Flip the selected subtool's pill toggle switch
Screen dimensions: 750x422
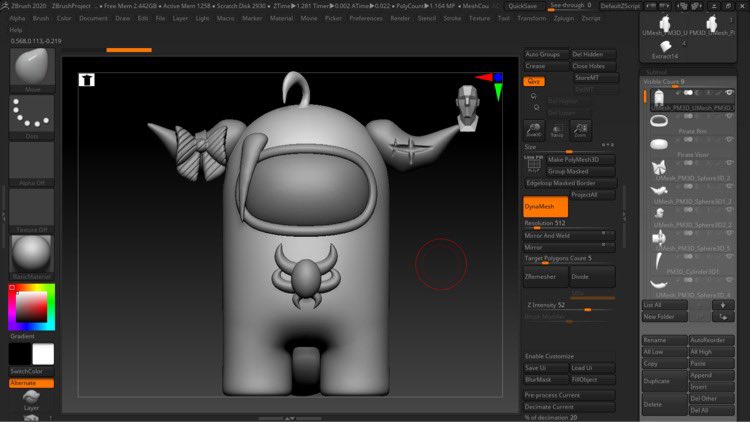pos(688,93)
